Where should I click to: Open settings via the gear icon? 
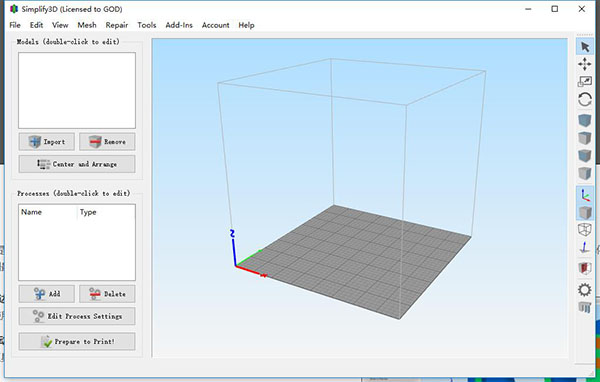(x=585, y=290)
